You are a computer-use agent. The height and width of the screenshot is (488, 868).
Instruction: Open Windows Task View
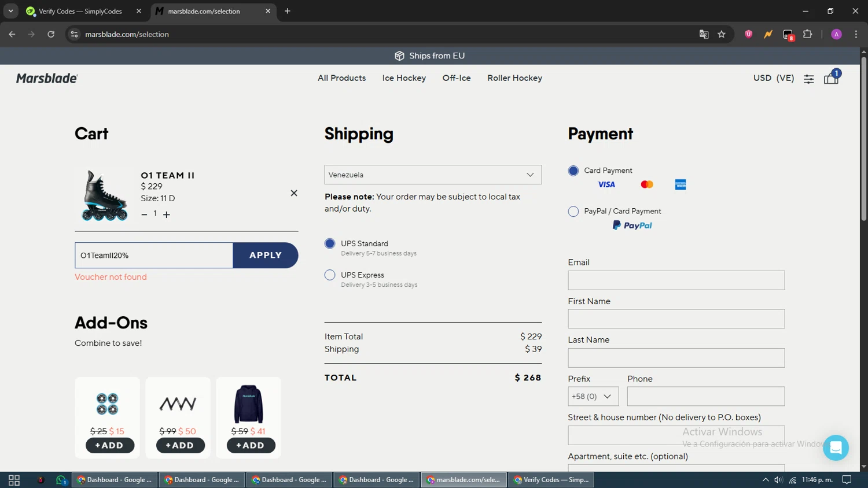pyautogui.click(x=14, y=480)
